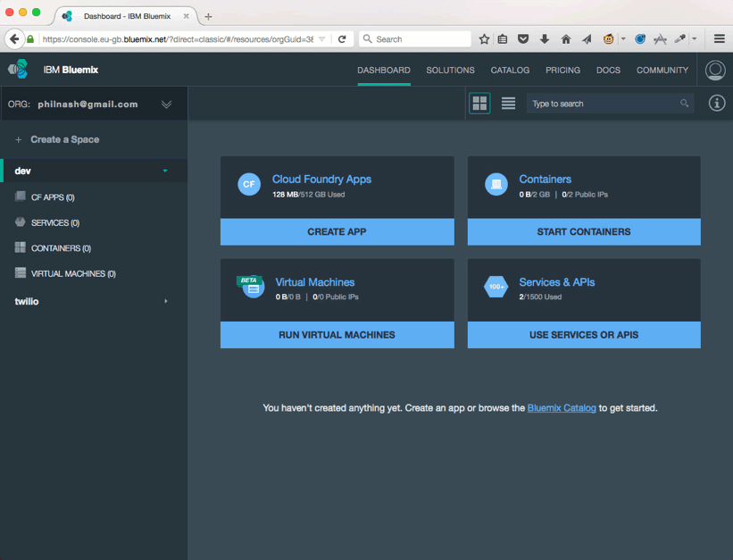
Task: Open the Cloud Foundry Apps title link
Action: pos(321,180)
